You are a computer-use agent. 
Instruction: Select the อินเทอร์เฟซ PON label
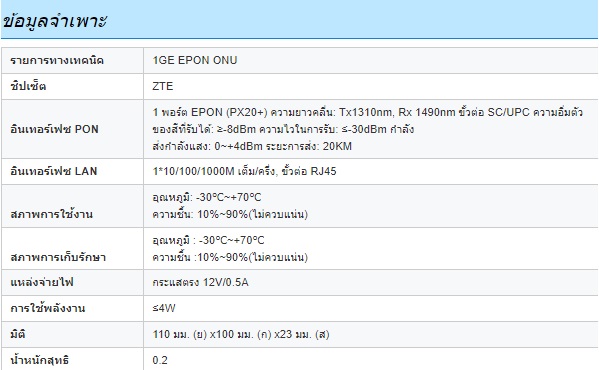coord(55,129)
